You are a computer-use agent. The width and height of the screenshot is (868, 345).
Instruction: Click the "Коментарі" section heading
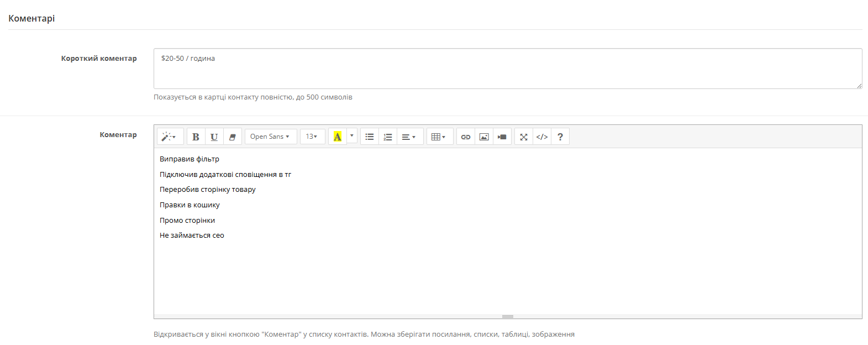click(31, 18)
